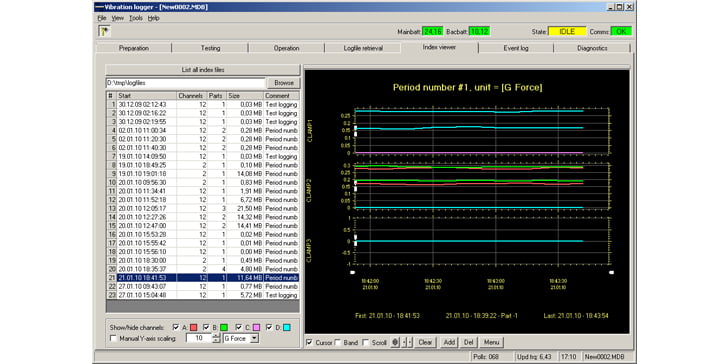
Task: Click the yellow IDLE state indicator
Action: coord(567,32)
